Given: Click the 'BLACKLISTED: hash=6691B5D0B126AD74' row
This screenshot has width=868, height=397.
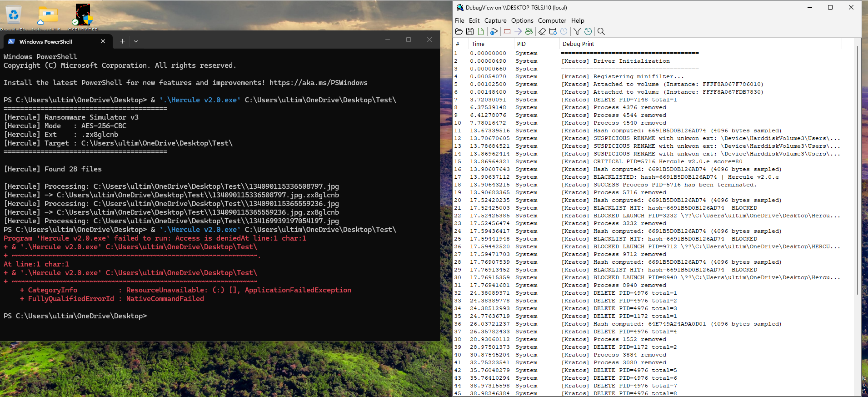Looking at the screenshot, I should (654, 177).
